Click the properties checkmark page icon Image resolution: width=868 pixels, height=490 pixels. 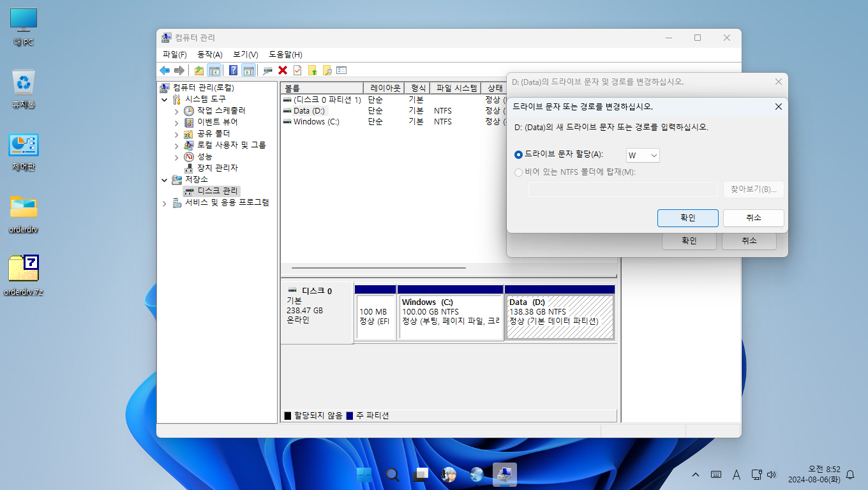click(297, 70)
